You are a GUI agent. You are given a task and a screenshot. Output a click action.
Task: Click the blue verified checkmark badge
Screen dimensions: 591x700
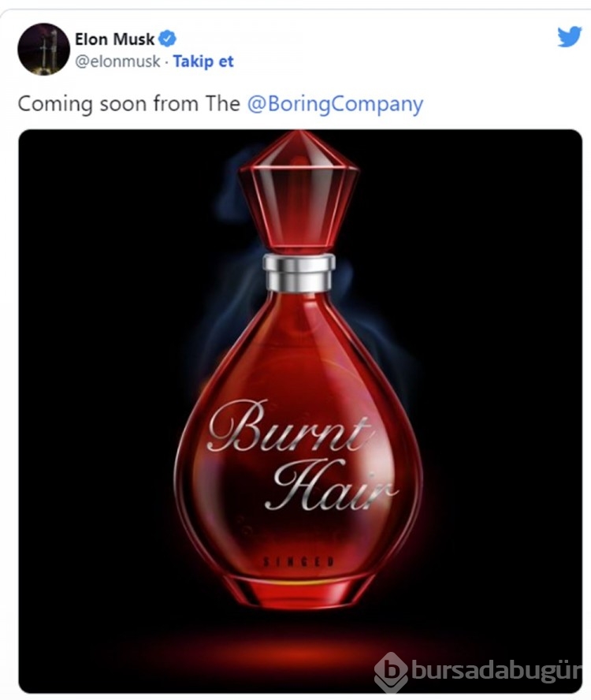click(x=167, y=39)
